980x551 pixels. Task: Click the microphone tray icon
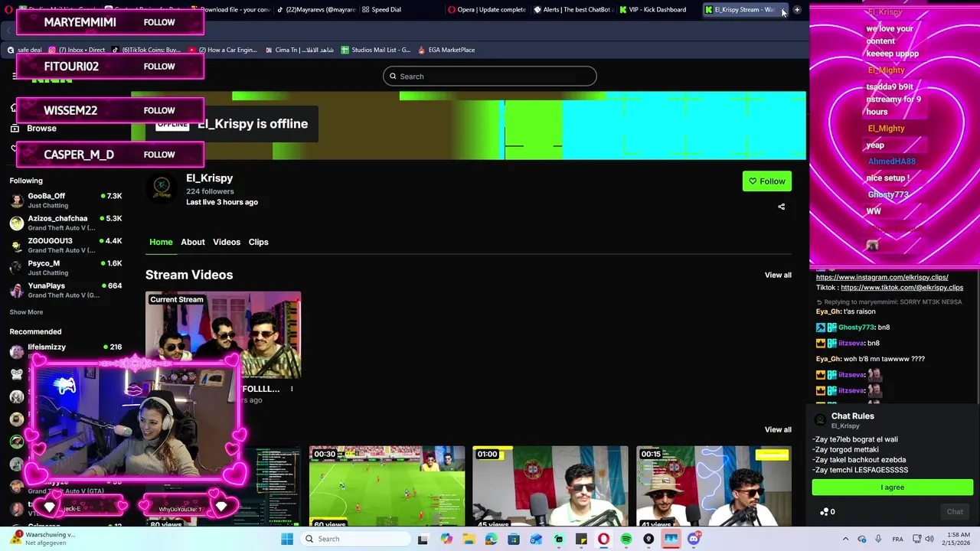[878, 539]
